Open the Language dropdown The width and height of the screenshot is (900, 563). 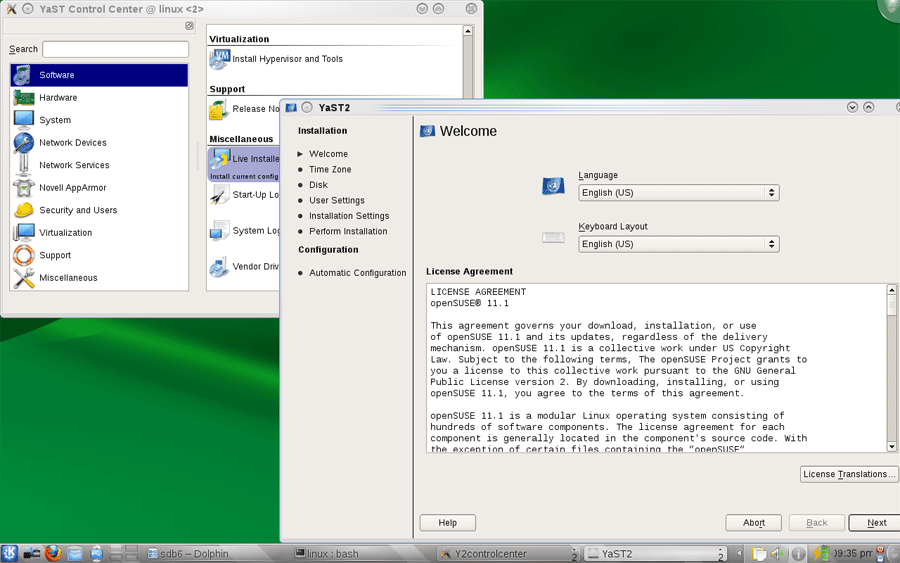pyautogui.click(x=678, y=193)
